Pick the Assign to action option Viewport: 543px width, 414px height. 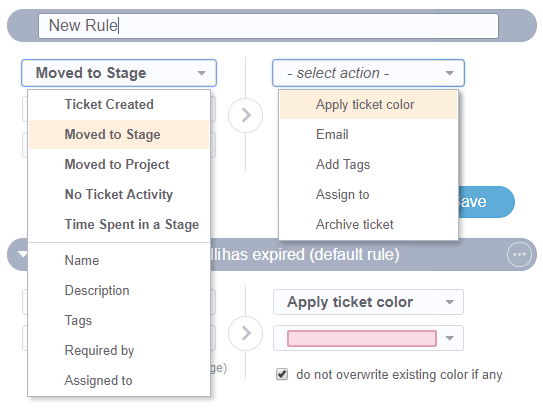pos(368,194)
